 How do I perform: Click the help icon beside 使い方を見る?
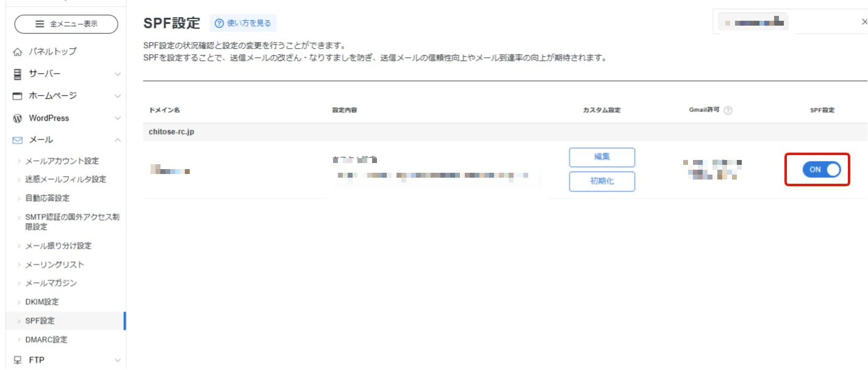coord(218,22)
